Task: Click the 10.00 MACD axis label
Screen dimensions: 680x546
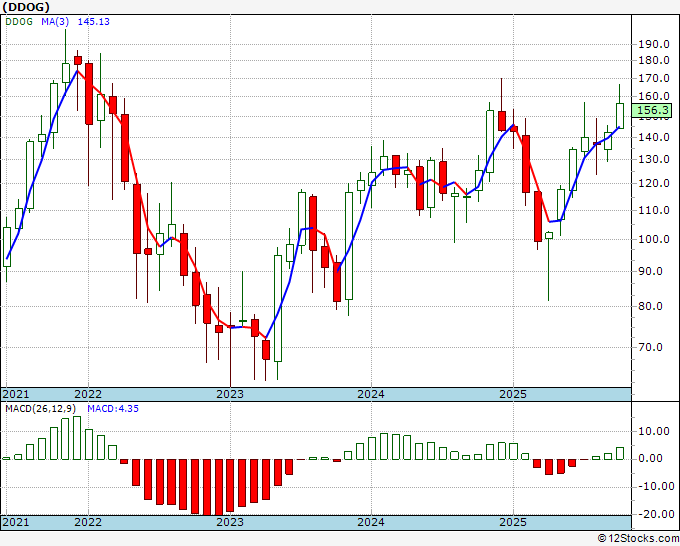Action: [x=654, y=432]
